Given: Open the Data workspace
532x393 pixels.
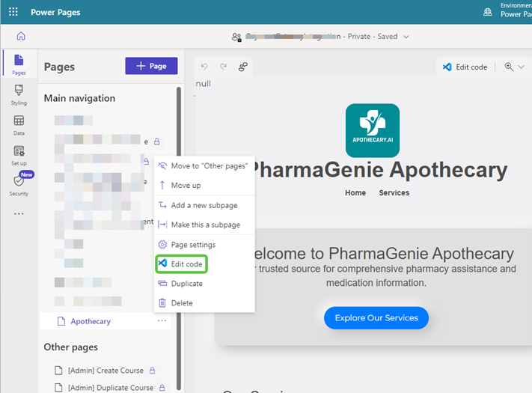Looking at the screenshot, I should point(19,125).
